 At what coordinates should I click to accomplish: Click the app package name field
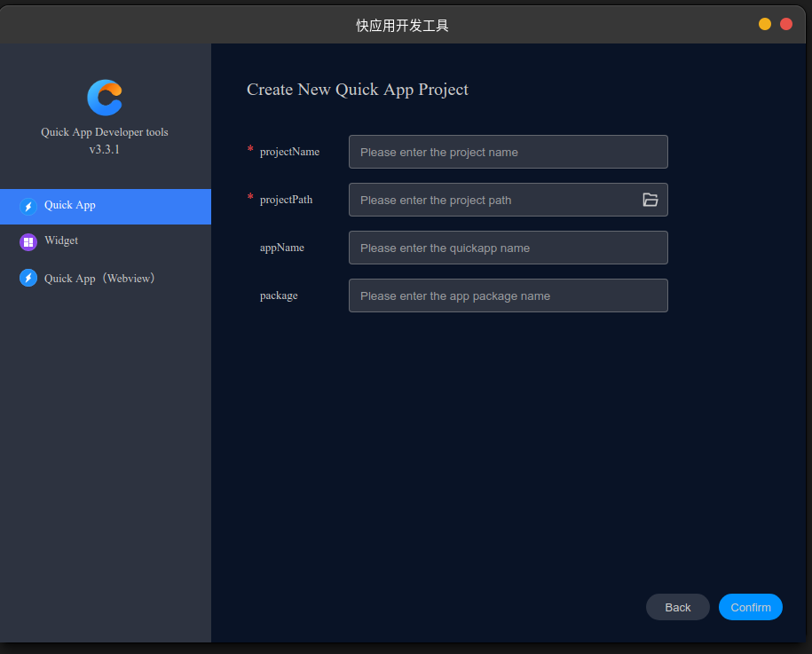point(508,295)
